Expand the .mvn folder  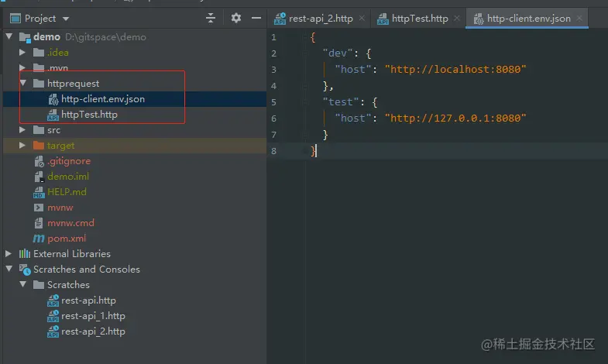click(x=22, y=68)
